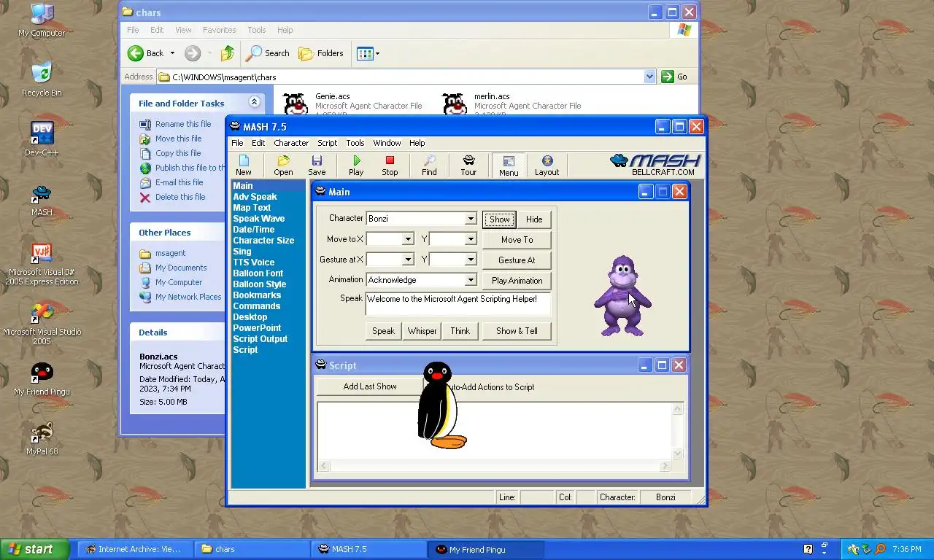
Task: Select the Genie.acs file icon
Action: [x=296, y=104]
